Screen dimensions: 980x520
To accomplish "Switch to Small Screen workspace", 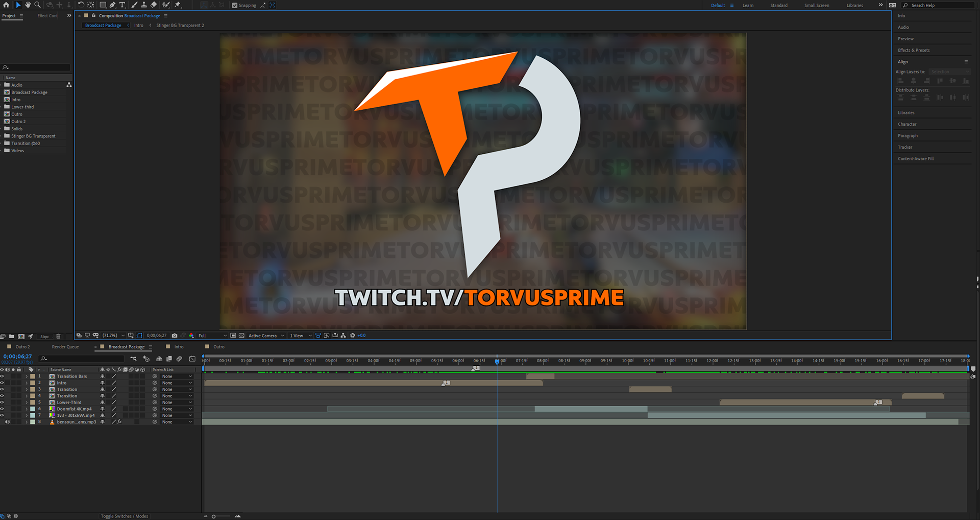I will click(817, 5).
